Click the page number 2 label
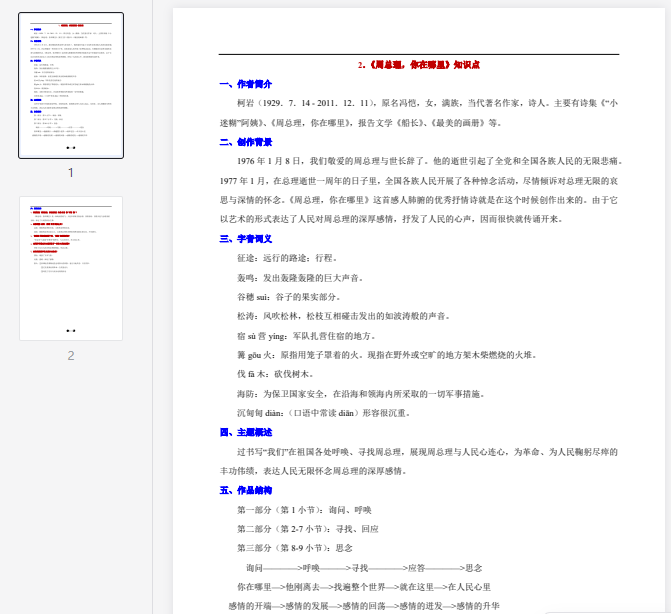The image size is (671, 614). pyautogui.click(x=71, y=355)
